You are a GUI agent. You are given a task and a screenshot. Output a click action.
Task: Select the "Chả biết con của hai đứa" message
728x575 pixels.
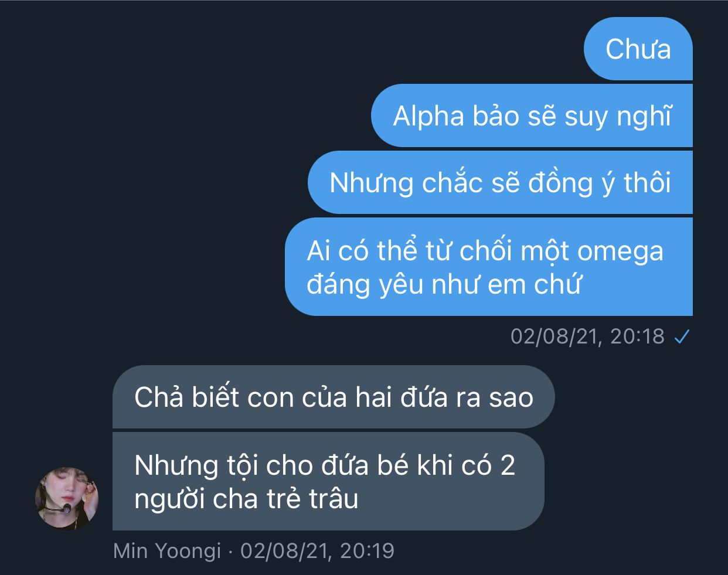point(334,397)
